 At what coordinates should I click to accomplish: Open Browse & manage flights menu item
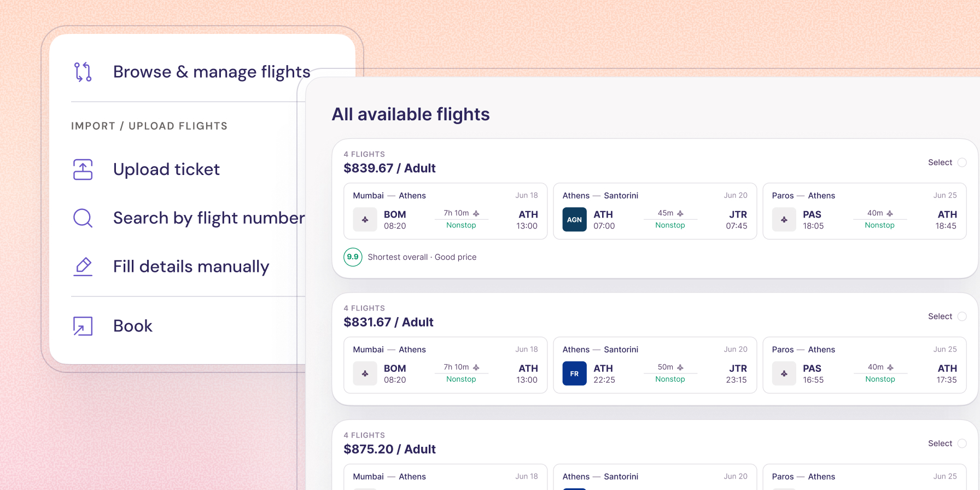[x=191, y=72]
